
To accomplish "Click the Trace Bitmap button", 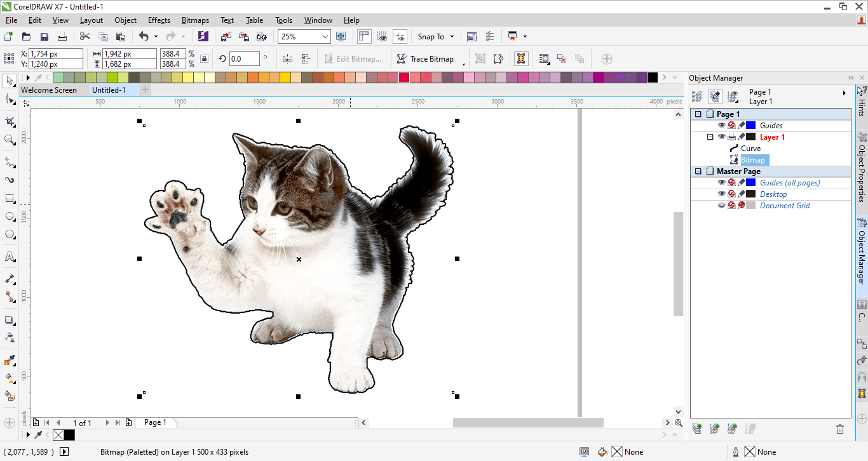I will (x=426, y=58).
